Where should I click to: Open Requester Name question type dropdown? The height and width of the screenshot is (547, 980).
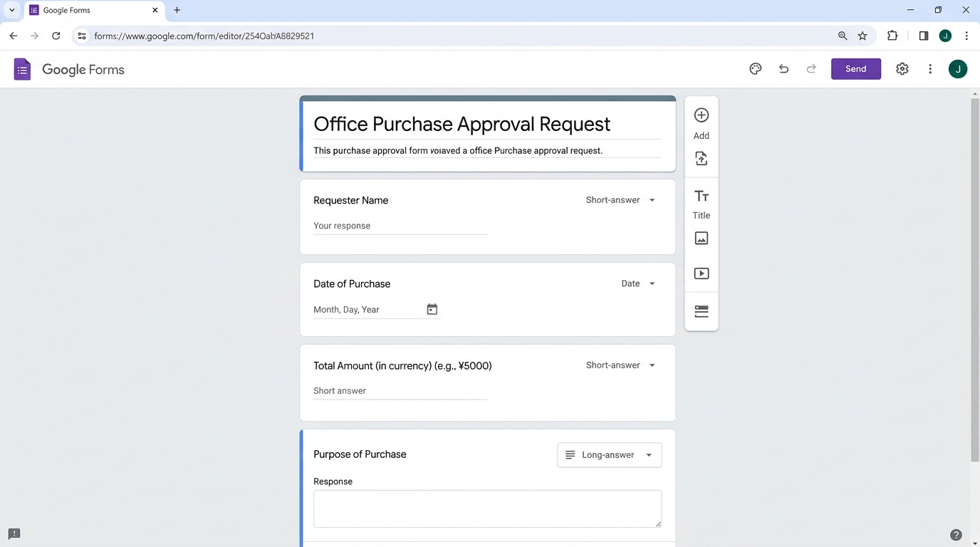point(620,200)
